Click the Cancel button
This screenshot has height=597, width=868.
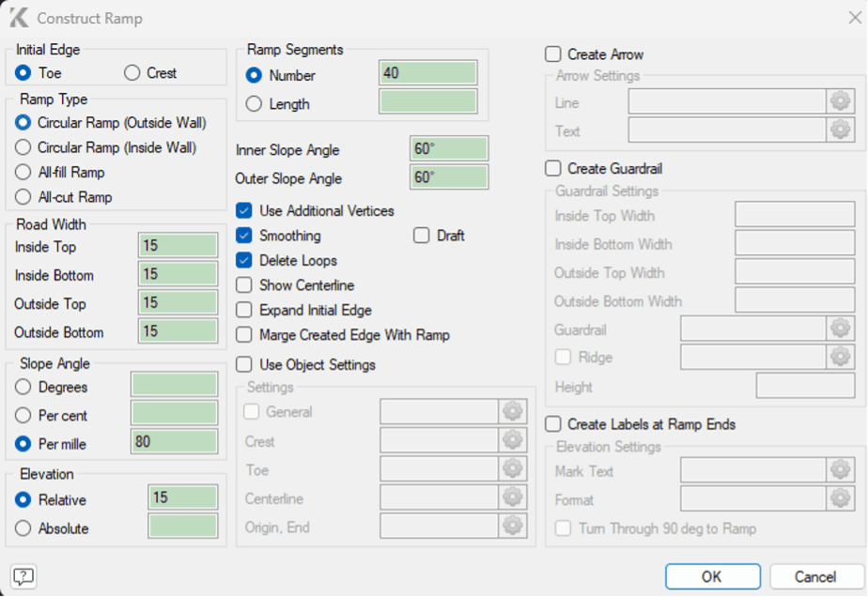point(815,576)
